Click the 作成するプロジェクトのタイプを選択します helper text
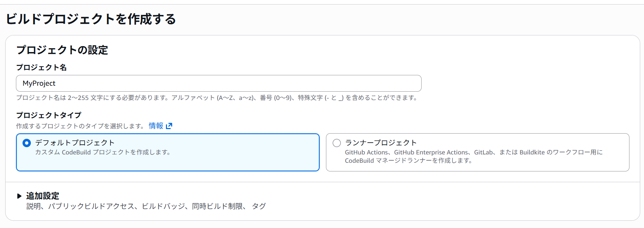The width and height of the screenshot is (644, 228). 80,126
